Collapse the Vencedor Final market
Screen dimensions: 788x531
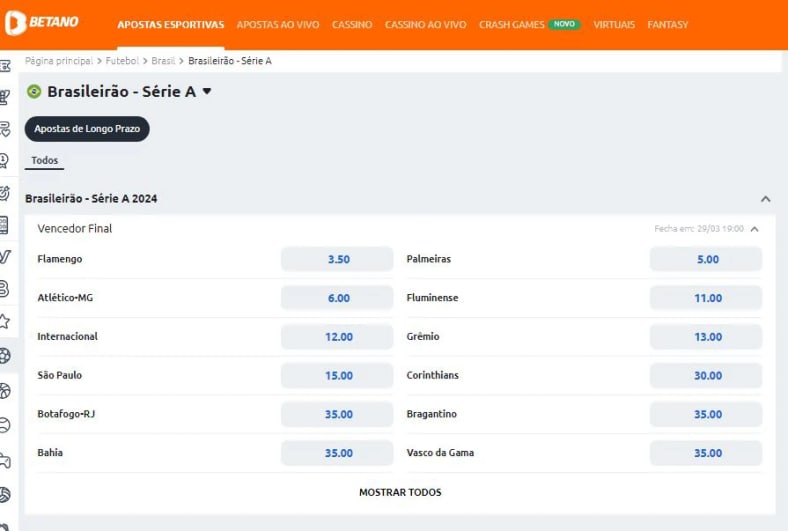[x=754, y=229]
